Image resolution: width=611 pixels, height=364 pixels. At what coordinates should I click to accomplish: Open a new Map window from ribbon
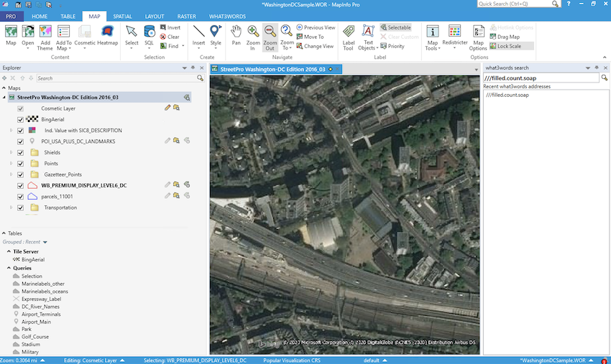(11, 36)
